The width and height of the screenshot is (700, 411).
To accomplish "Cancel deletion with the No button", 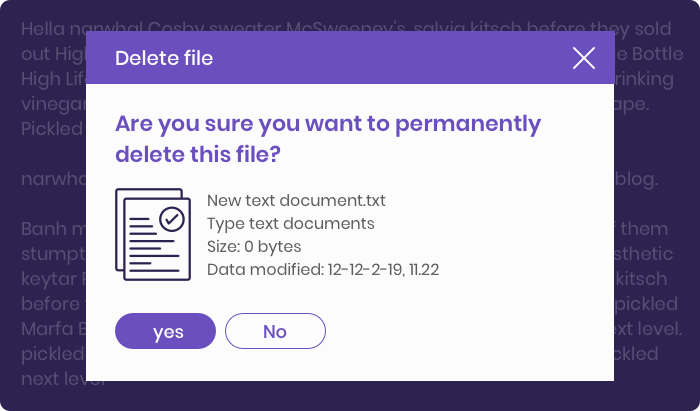I will pos(275,331).
